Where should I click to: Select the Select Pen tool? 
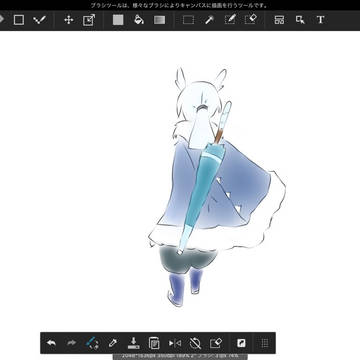pyautogui.click(x=230, y=20)
